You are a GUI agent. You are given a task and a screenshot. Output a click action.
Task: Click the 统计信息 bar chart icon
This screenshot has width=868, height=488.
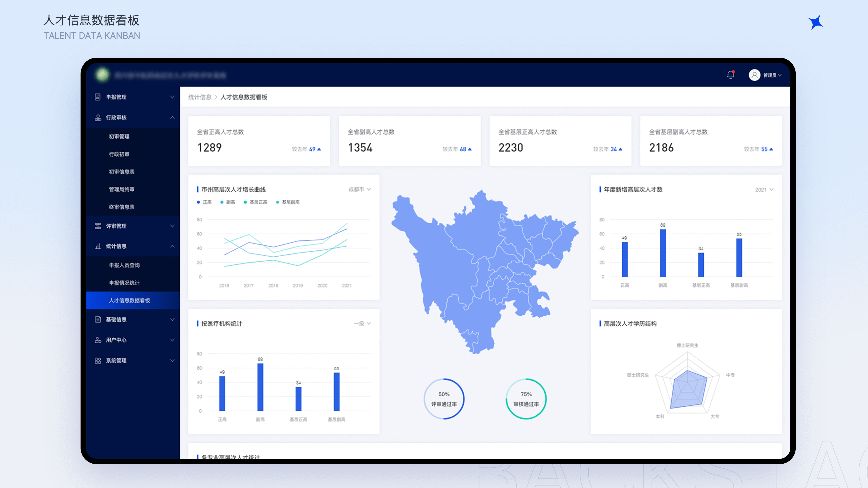point(98,246)
